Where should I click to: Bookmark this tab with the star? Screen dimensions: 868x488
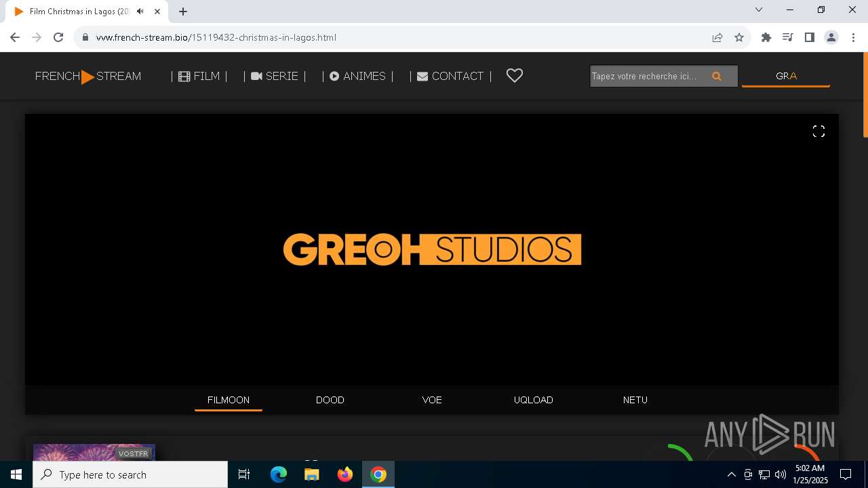click(x=739, y=37)
